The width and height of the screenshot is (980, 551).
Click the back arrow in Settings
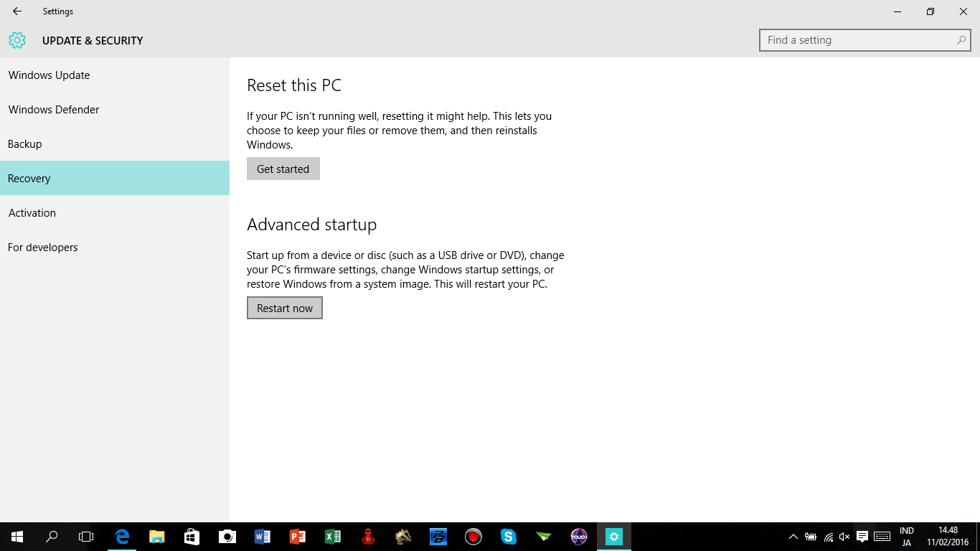[x=17, y=11]
